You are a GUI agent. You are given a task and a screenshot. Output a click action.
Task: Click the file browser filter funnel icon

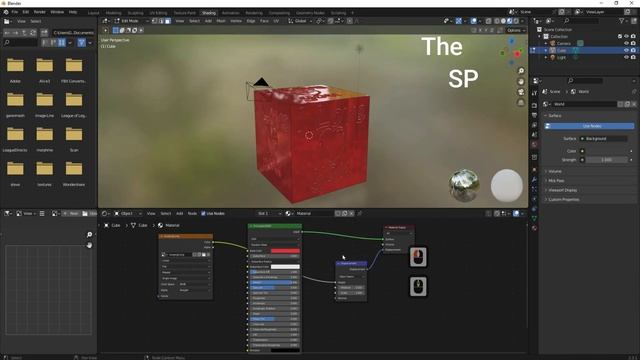[82, 42]
